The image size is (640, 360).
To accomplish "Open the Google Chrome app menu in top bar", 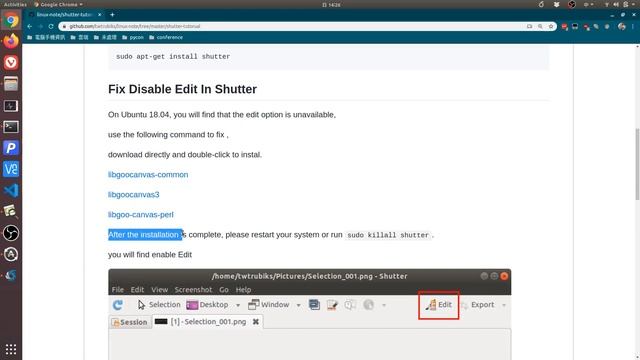I will tap(58, 4).
